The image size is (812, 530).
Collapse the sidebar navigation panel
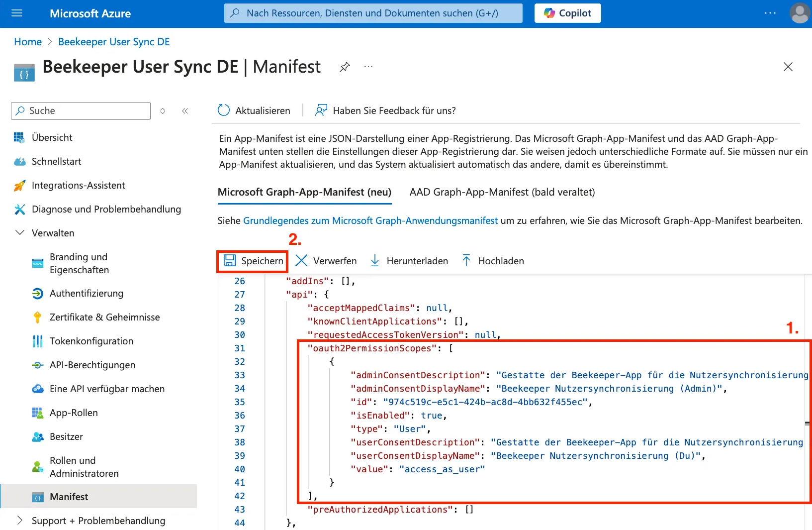[185, 111]
